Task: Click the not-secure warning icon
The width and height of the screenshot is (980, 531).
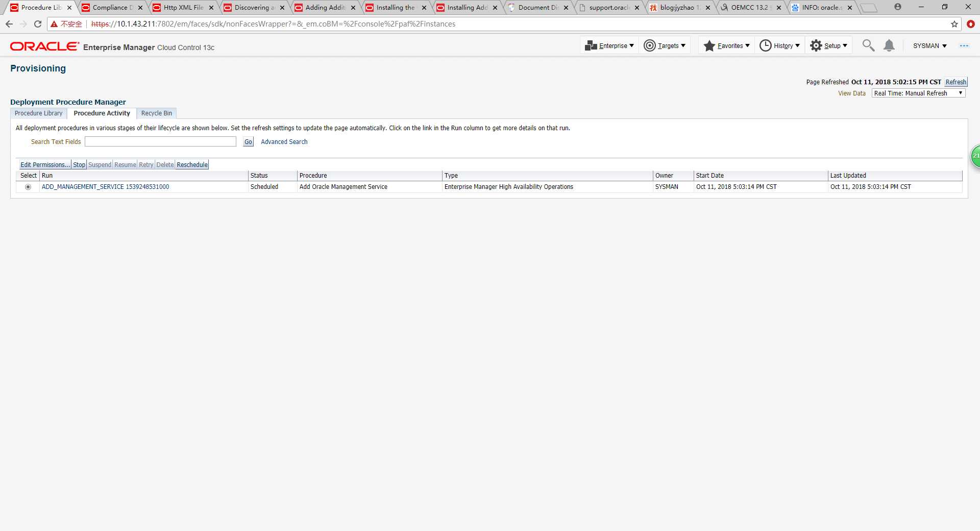Action: 54,24
